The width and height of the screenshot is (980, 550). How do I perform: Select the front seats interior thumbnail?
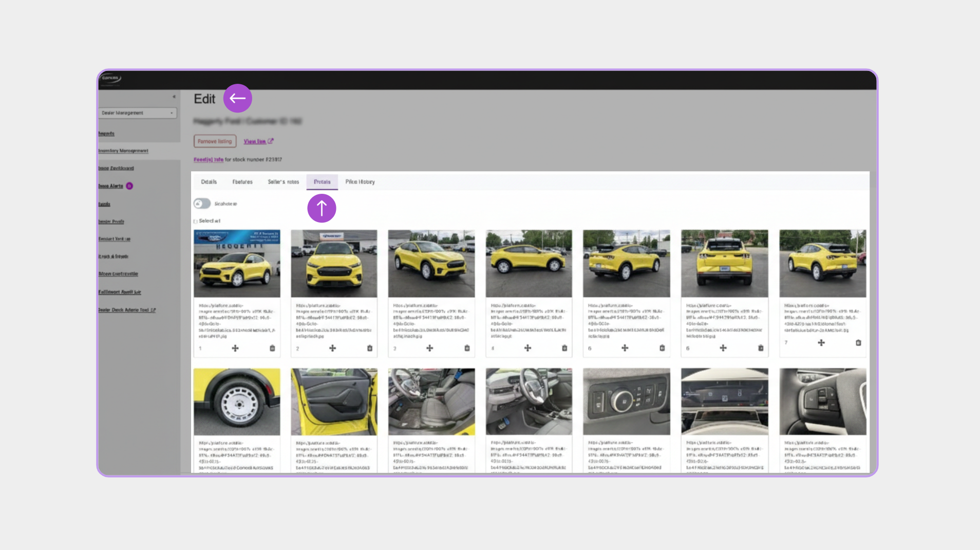click(431, 402)
